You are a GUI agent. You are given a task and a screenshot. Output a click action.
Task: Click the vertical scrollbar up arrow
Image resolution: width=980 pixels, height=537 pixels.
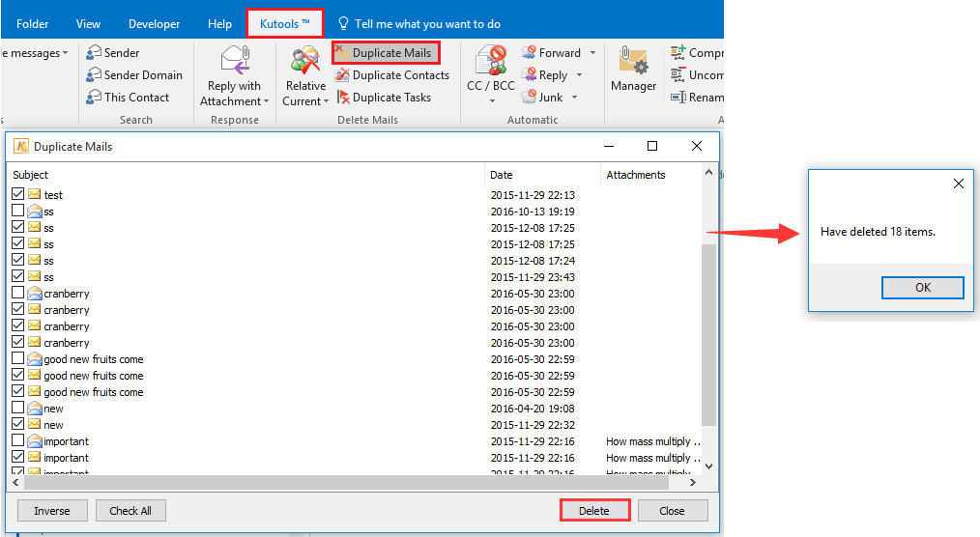[708, 173]
